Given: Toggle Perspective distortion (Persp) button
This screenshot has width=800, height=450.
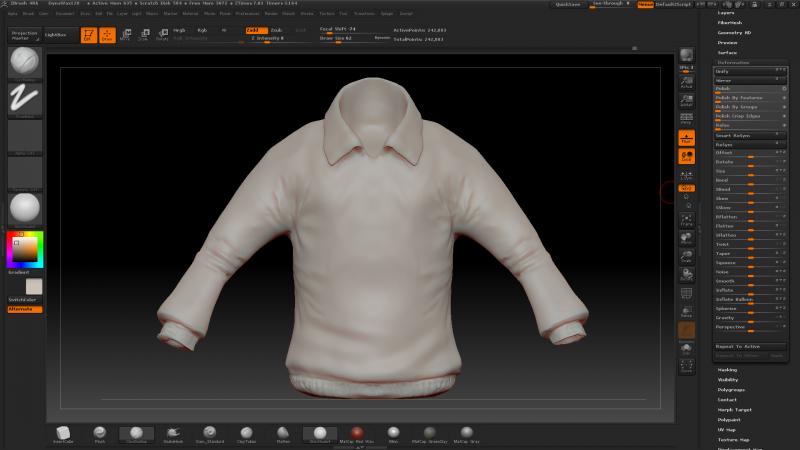Looking at the screenshot, I should point(686,119).
